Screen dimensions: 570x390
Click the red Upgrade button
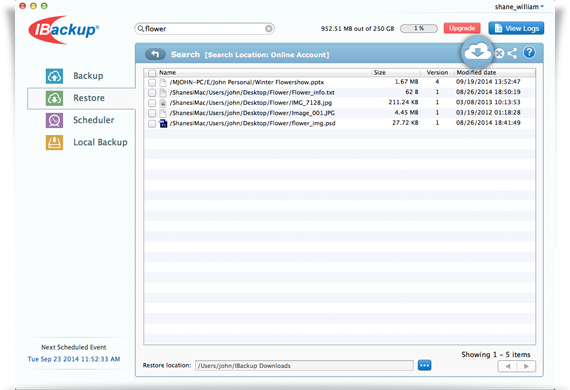click(462, 28)
